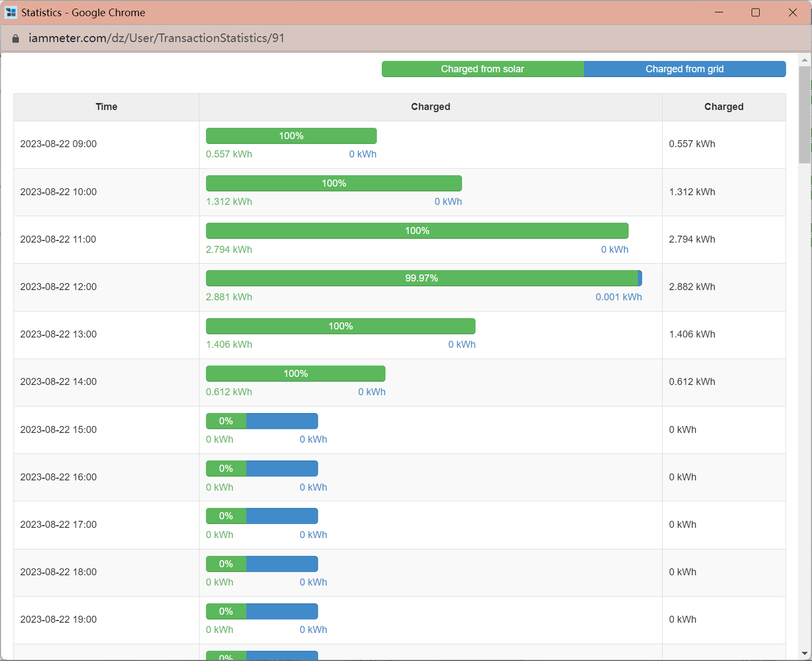Maximize the Statistics window
This screenshot has width=812, height=661.
(755, 12)
